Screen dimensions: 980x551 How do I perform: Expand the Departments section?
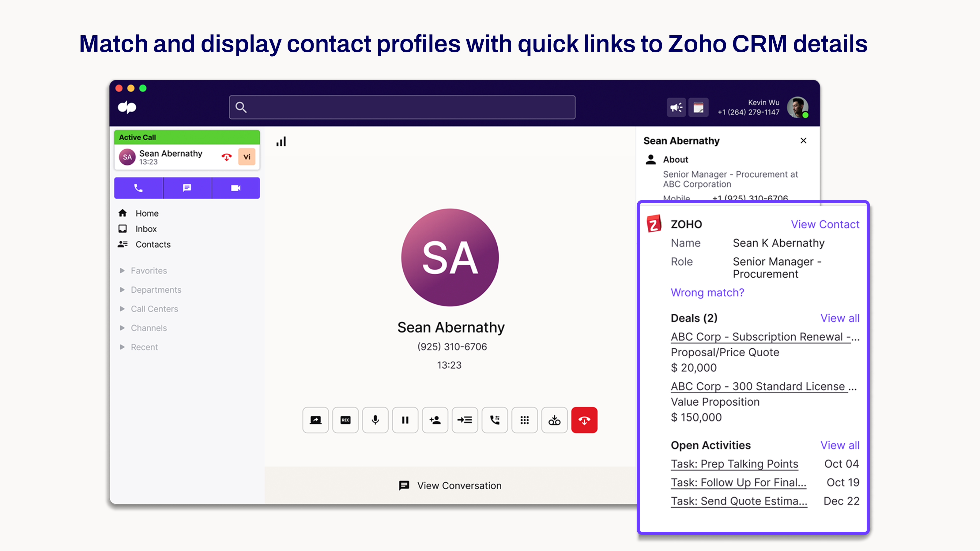pyautogui.click(x=156, y=289)
